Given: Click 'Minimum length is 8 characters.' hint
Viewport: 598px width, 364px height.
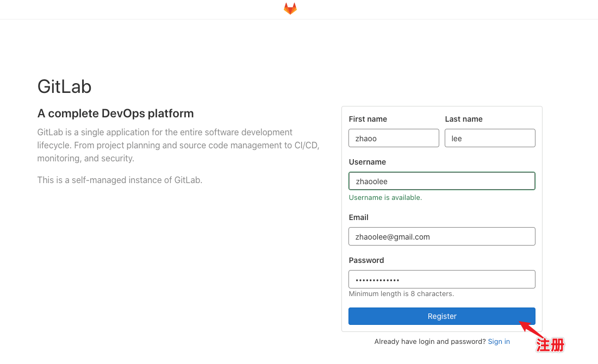Looking at the screenshot, I should pyautogui.click(x=401, y=294).
